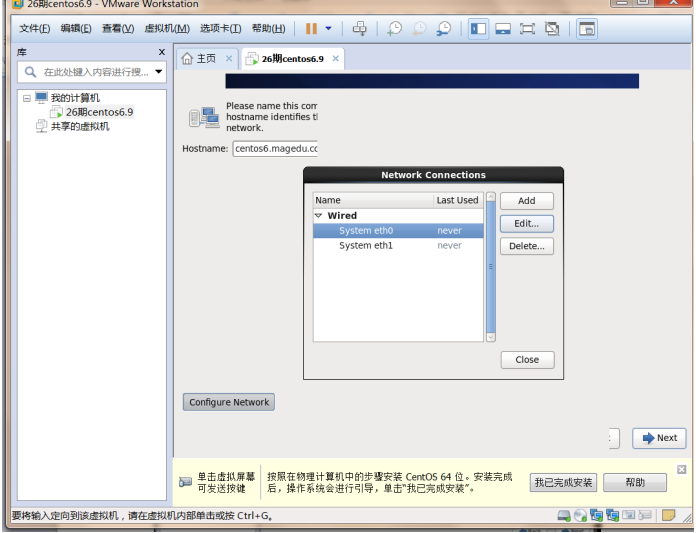Click the CD/DVD drive status icon
The image size is (696, 533).
point(580,515)
